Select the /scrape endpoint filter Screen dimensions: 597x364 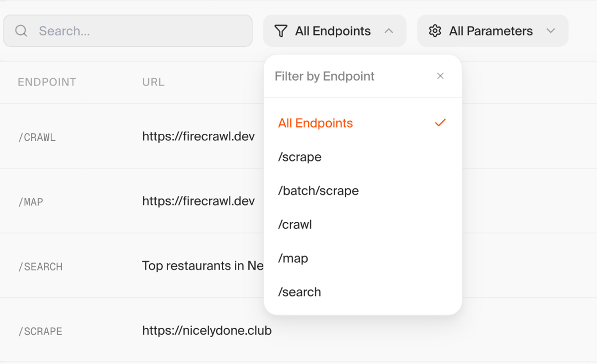(x=299, y=157)
